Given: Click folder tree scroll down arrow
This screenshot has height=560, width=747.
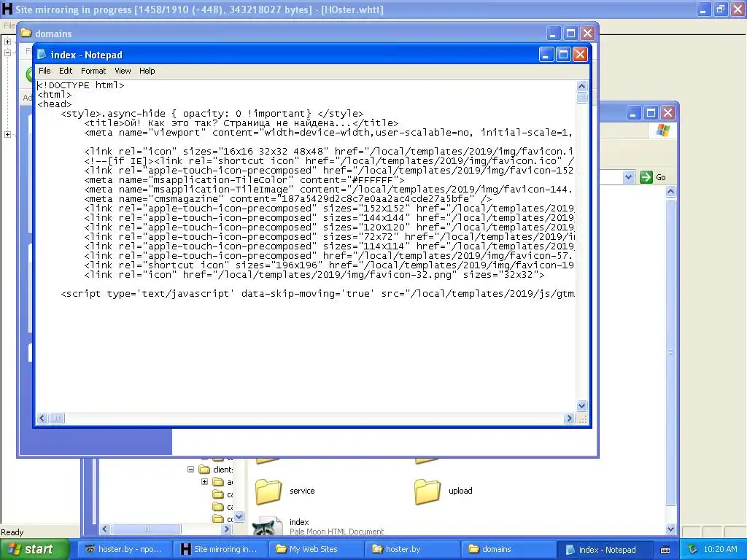Looking at the screenshot, I should (x=239, y=516).
